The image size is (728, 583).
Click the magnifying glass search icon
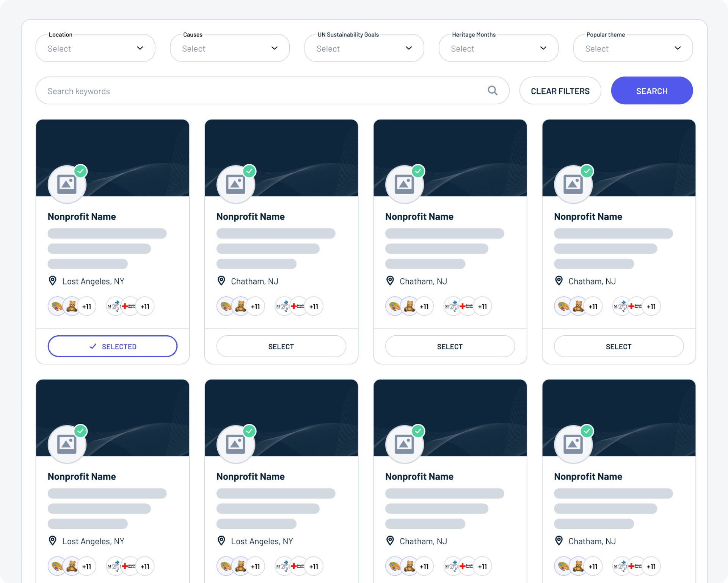pos(493,91)
